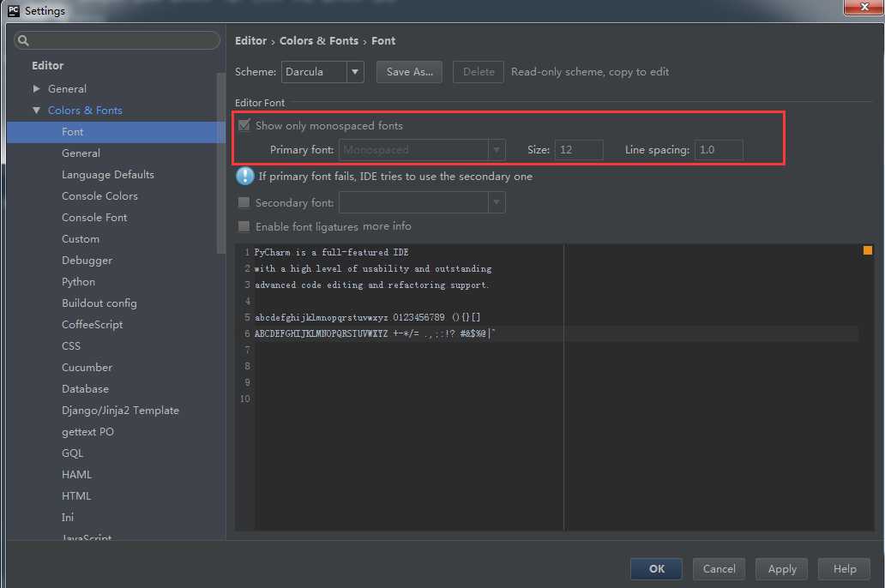Click the Save As... button
885x588 pixels.
point(410,72)
